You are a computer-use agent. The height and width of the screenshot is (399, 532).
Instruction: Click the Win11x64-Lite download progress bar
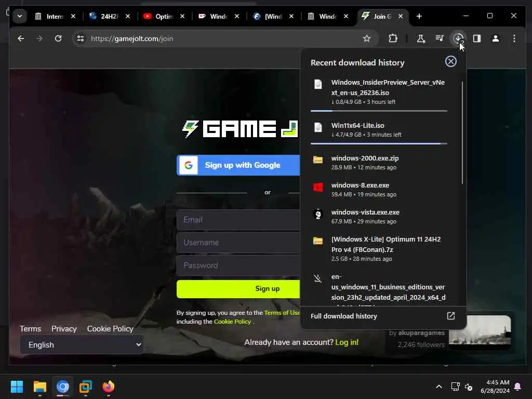click(x=379, y=144)
